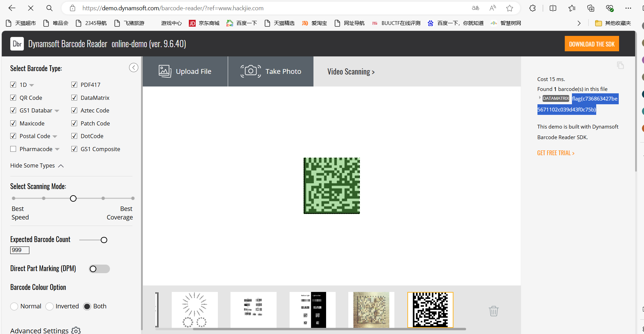Viewport: 644px width, 334px height.
Task: Click DOWNLOAD THE SDK button
Action: 592,44
